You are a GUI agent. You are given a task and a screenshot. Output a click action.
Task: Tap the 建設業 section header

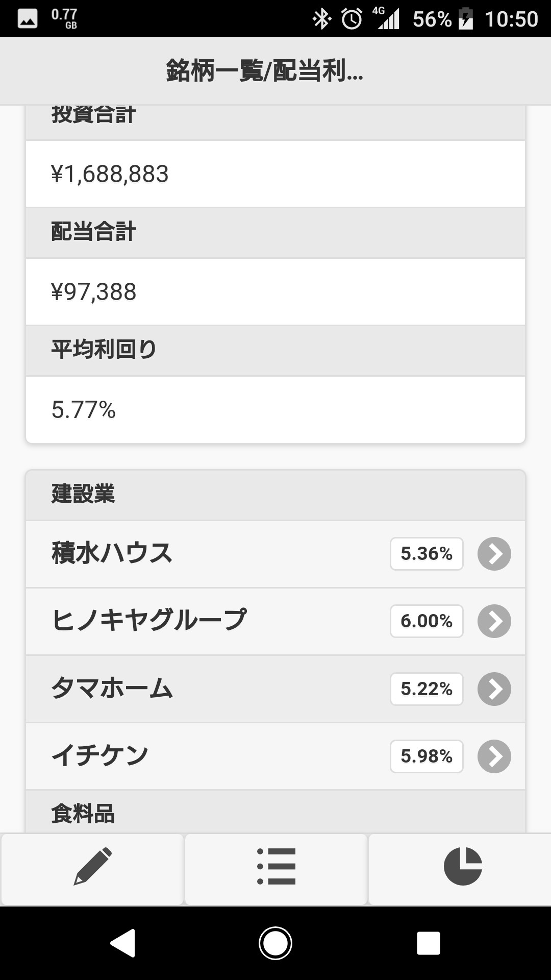click(x=275, y=494)
